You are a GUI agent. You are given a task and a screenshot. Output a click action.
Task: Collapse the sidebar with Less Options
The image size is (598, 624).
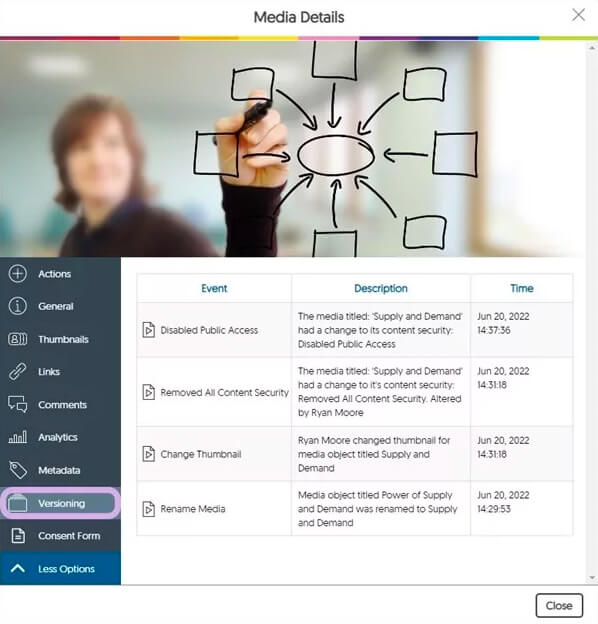pyautogui.click(x=60, y=568)
